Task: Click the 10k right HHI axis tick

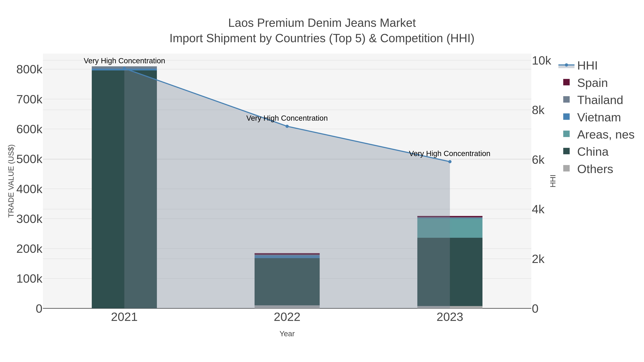Action: pyautogui.click(x=541, y=61)
